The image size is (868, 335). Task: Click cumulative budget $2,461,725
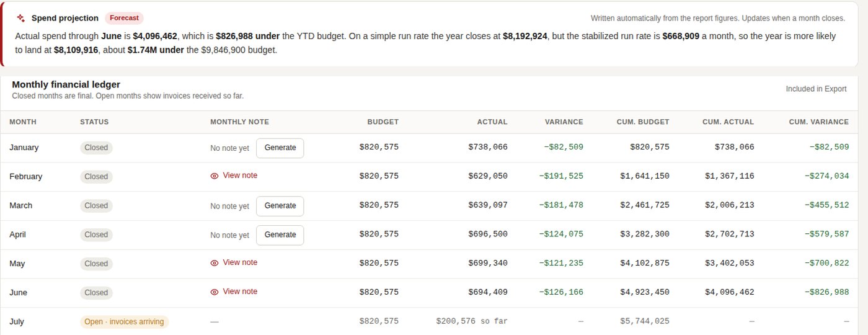point(645,205)
